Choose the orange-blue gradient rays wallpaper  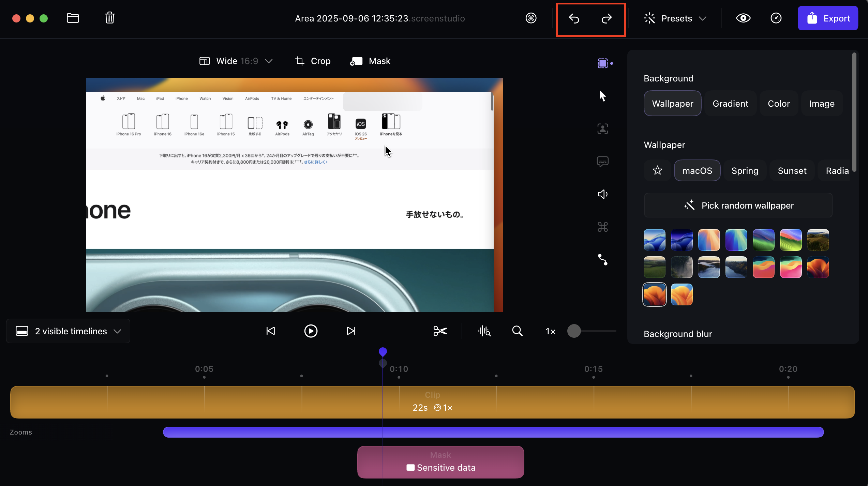coord(709,240)
